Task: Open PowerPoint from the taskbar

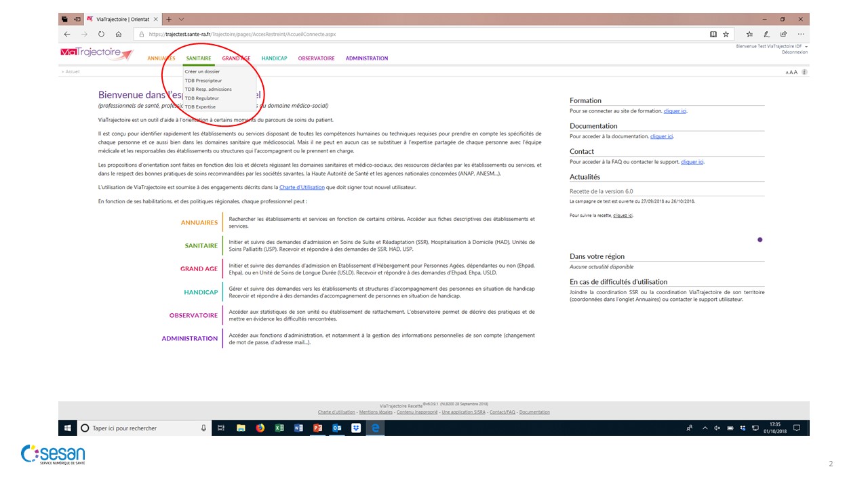Action: tap(317, 428)
